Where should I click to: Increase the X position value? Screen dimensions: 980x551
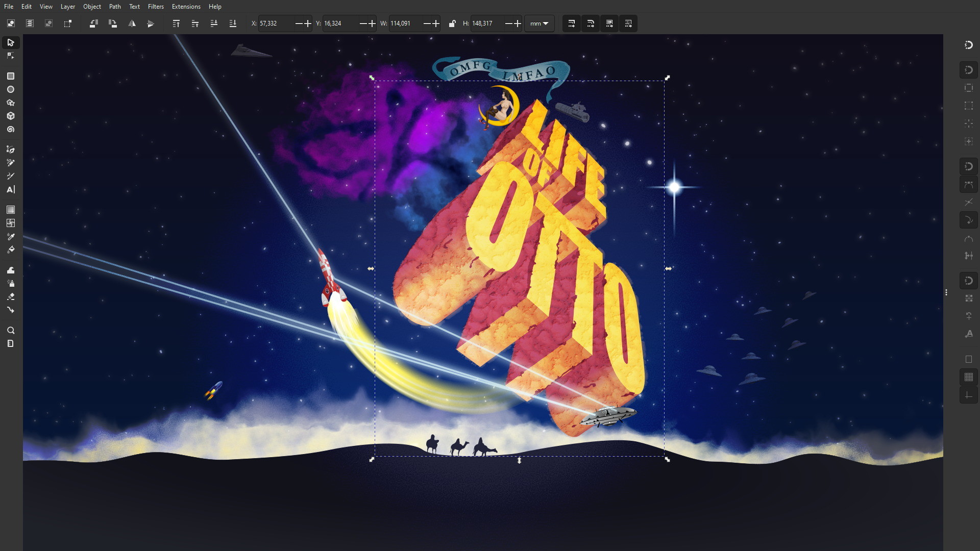click(x=307, y=23)
